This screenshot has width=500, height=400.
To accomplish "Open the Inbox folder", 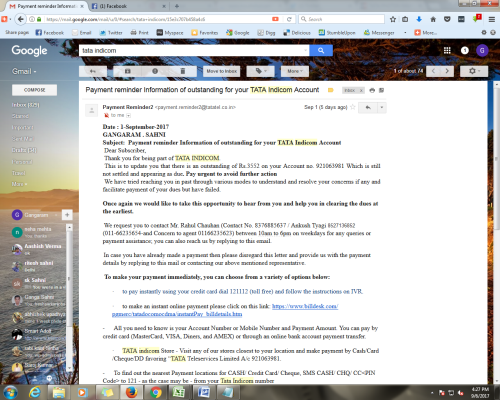I will (x=26, y=105).
